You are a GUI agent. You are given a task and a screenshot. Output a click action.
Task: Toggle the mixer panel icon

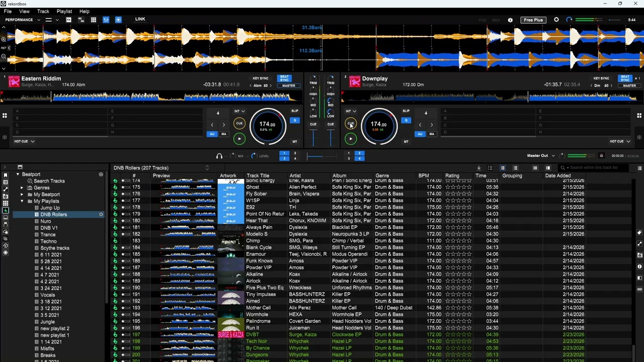coord(106,20)
